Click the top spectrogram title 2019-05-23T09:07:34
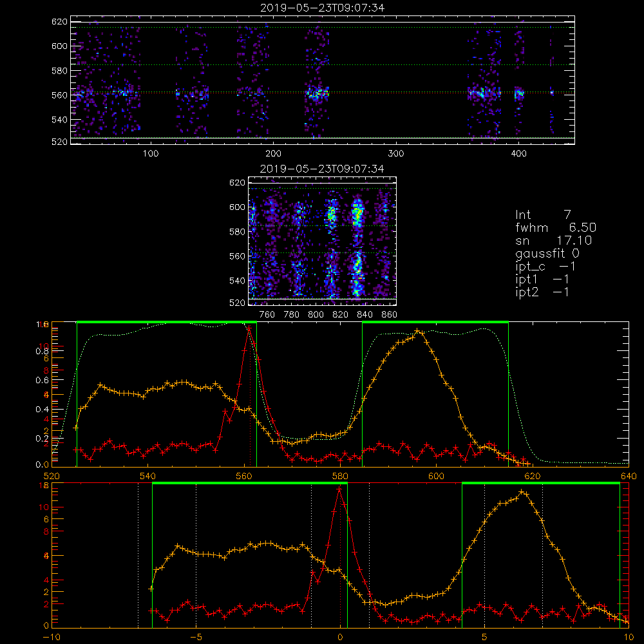The height and width of the screenshot is (644, 644). [323, 8]
